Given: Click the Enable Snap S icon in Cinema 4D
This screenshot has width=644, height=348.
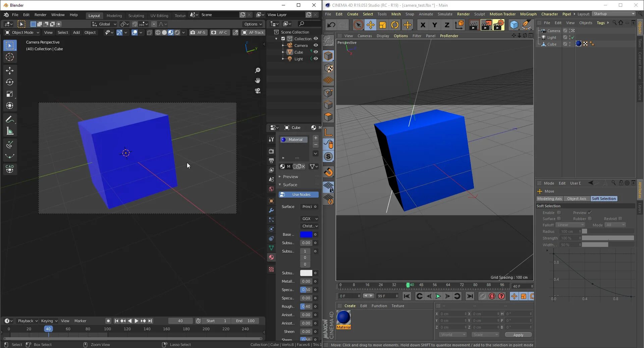Looking at the screenshot, I should pos(329,156).
